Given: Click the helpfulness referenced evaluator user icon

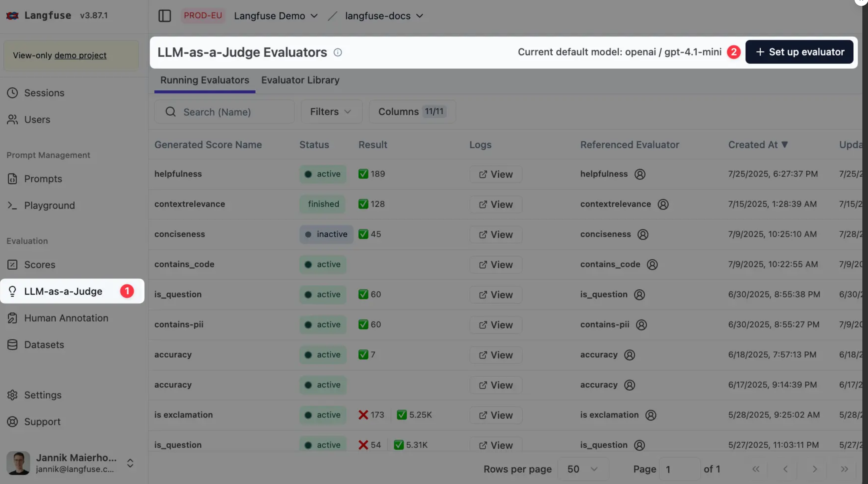Looking at the screenshot, I should [640, 174].
